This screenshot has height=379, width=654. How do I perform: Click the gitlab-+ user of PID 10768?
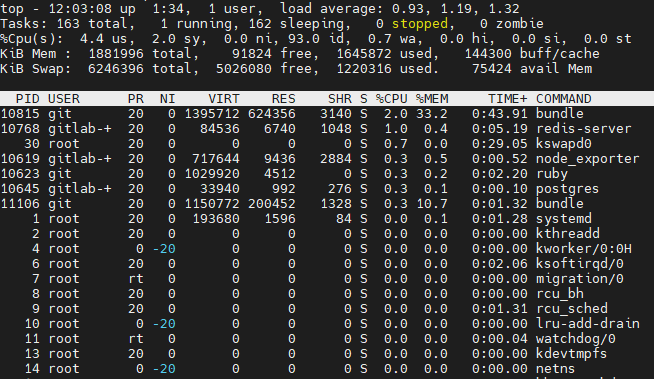click(80, 129)
